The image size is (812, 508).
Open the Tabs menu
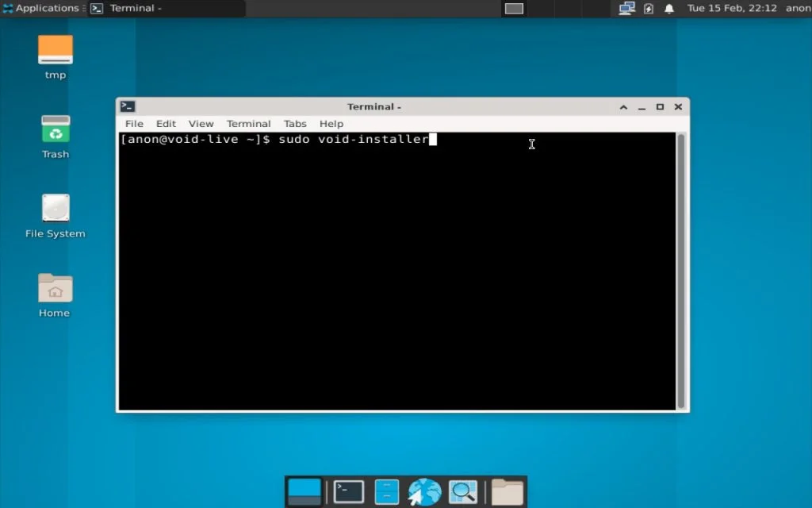(295, 124)
